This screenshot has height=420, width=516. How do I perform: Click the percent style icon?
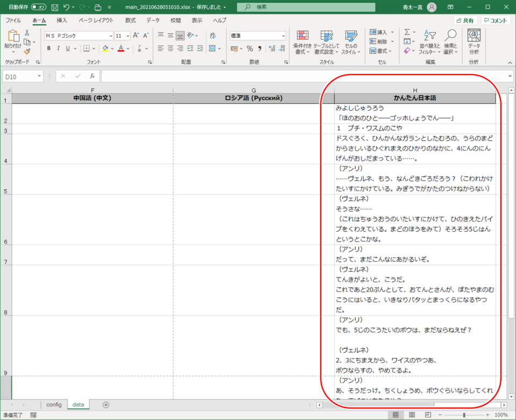pyautogui.click(x=250, y=48)
